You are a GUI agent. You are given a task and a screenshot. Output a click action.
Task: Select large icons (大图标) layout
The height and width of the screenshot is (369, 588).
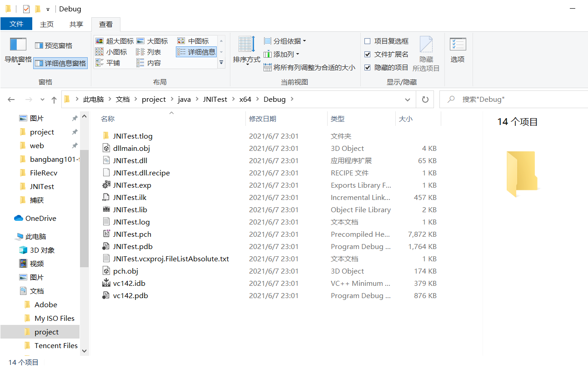(x=152, y=41)
